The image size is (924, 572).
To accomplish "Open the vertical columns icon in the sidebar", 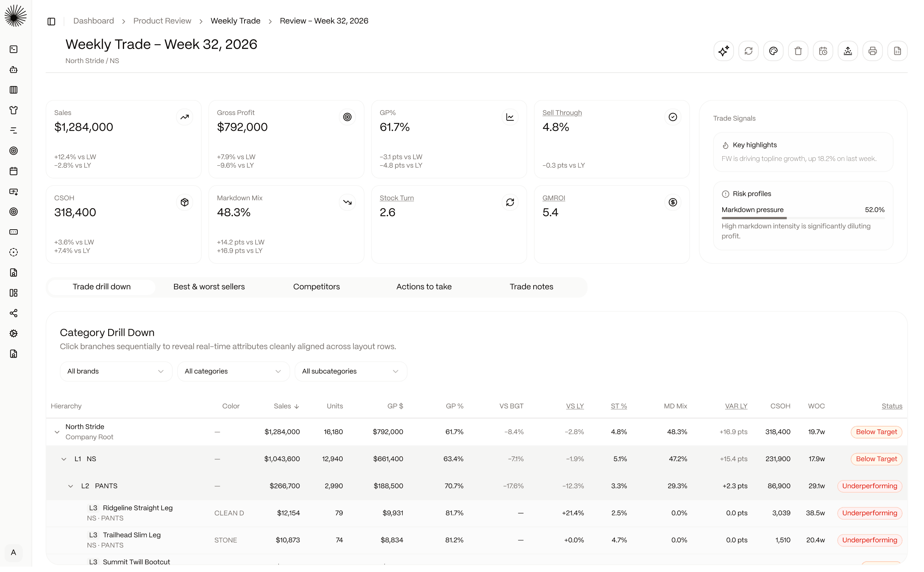I will pos(13,90).
